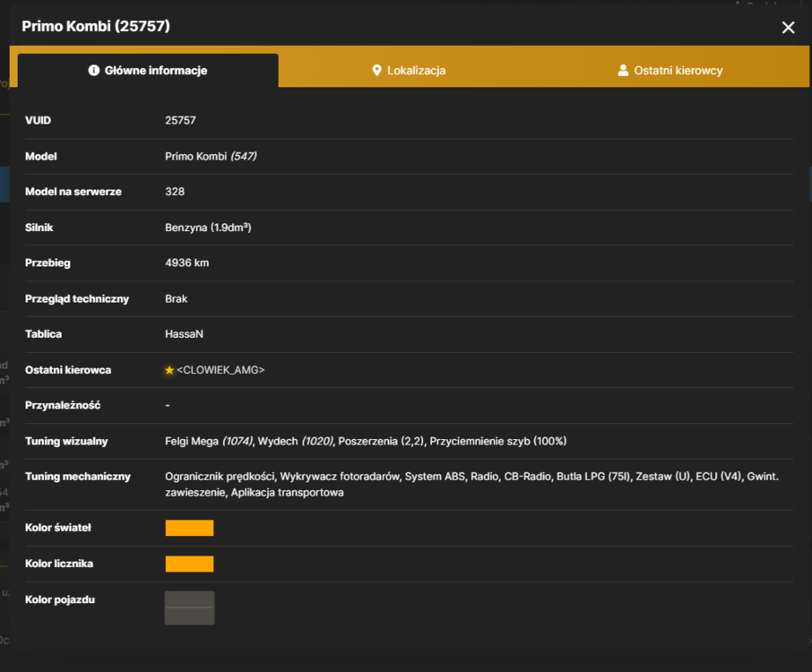Close the Primo Kombi dialog
The width and height of the screenshot is (812, 672).
(788, 28)
